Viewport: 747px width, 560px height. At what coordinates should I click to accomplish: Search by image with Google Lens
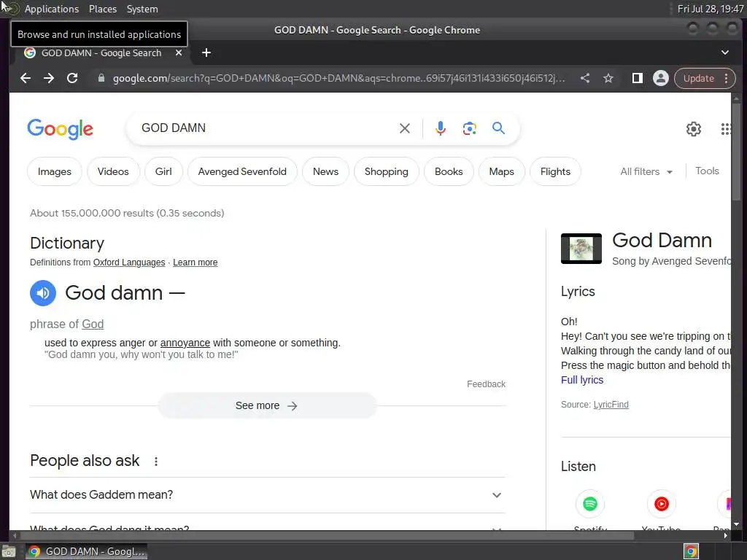(x=469, y=128)
